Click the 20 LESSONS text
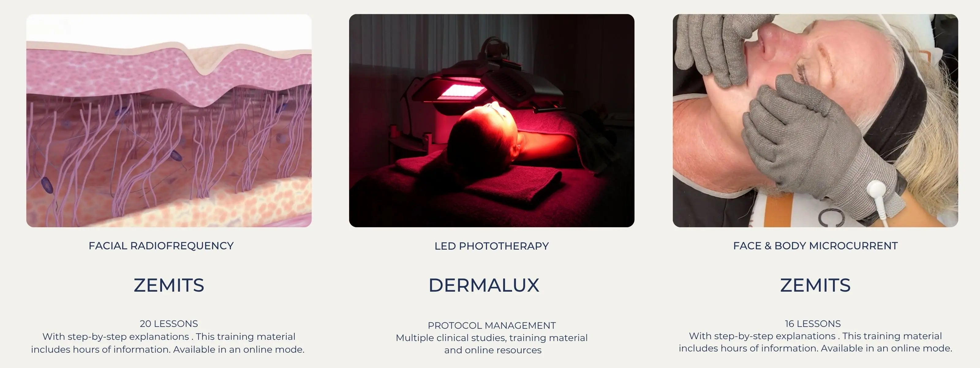This screenshot has height=368, width=980. tap(169, 324)
